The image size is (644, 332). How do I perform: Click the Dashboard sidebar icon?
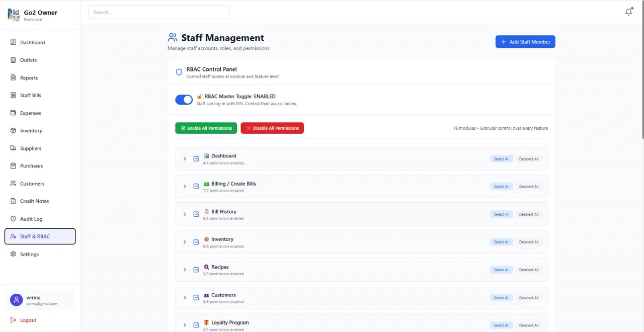pos(13,42)
